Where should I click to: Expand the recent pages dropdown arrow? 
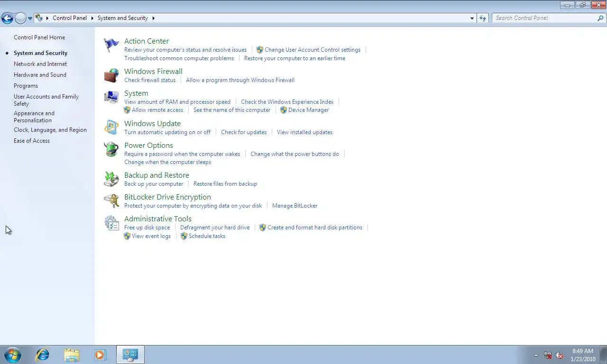(30, 18)
